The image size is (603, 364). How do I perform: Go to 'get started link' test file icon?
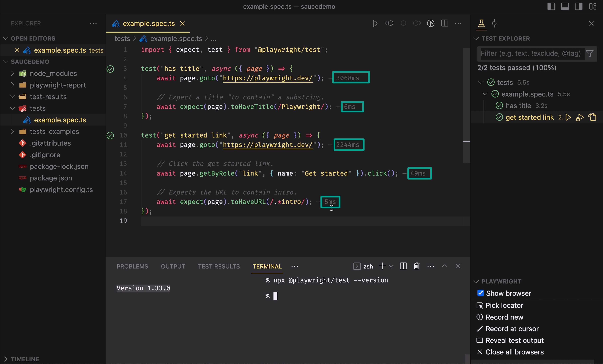coord(592,117)
